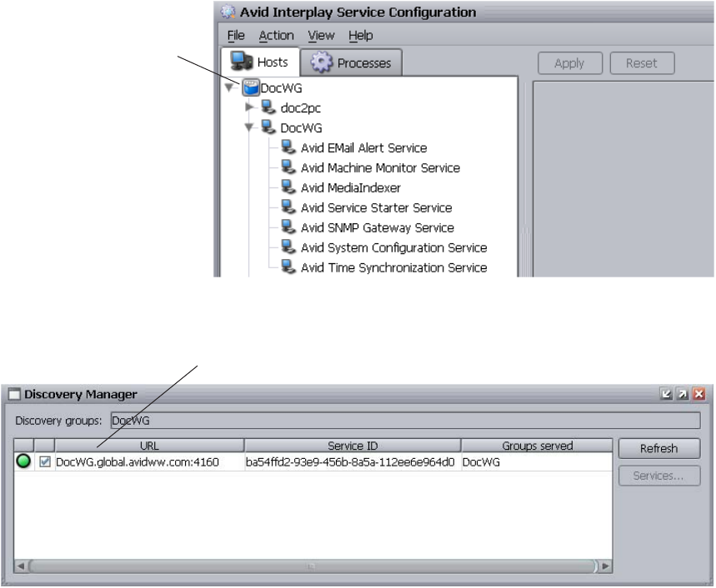
Task: Sort by the Groups served column header
Action: point(537,446)
